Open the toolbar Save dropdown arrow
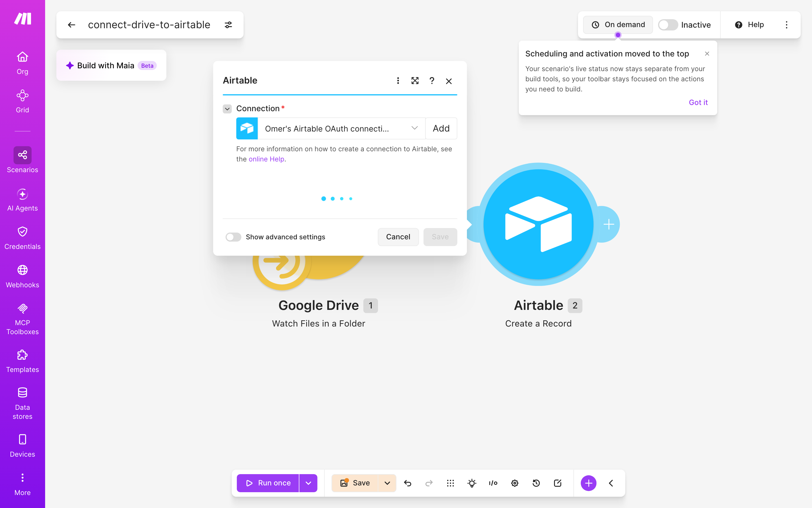Image resolution: width=812 pixels, height=508 pixels. (387, 483)
